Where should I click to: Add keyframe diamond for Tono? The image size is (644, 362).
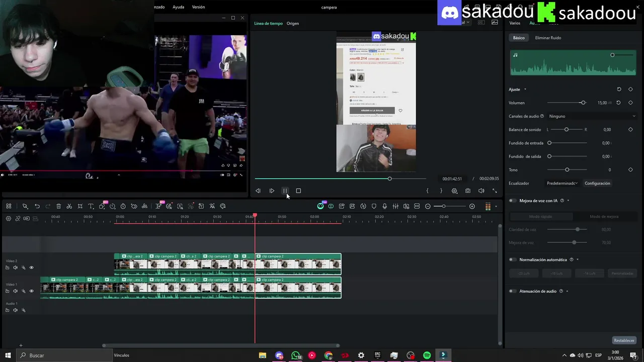point(630,170)
